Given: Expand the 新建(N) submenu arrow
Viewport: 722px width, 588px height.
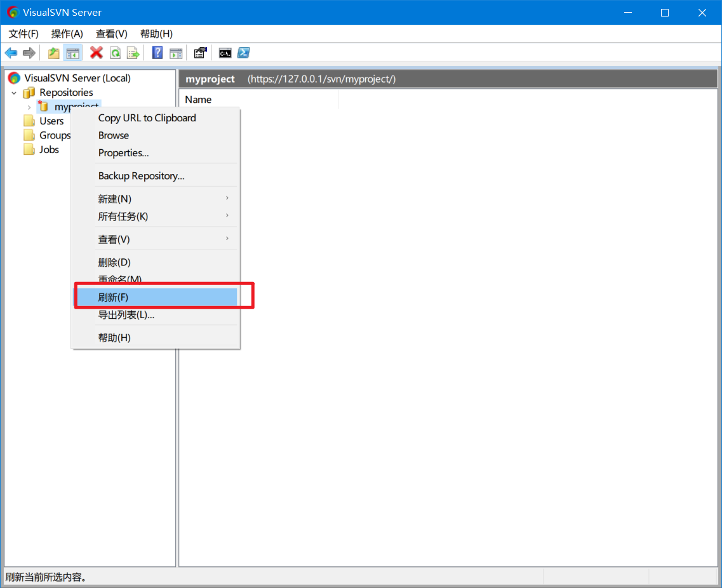Looking at the screenshot, I should [x=227, y=198].
